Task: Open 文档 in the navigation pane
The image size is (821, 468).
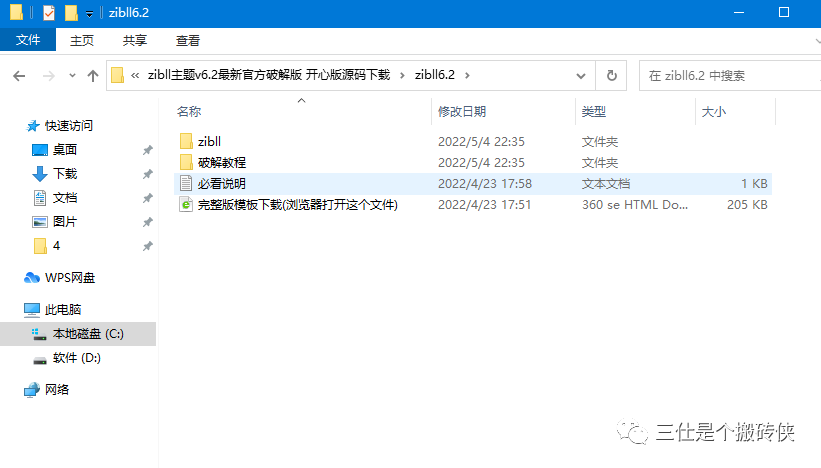Action: point(65,198)
